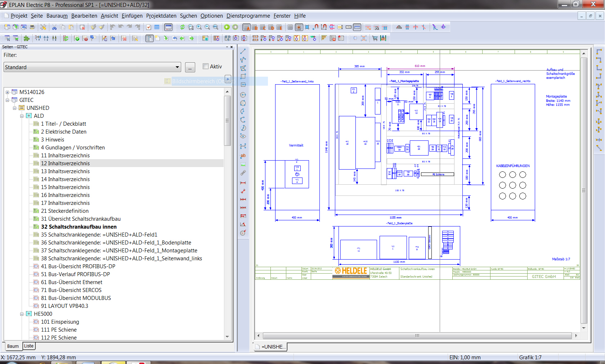The image size is (605, 364).
Task: Open page 41 Bus-Übersicht PROFIBUS-DP
Action: click(78, 266)
